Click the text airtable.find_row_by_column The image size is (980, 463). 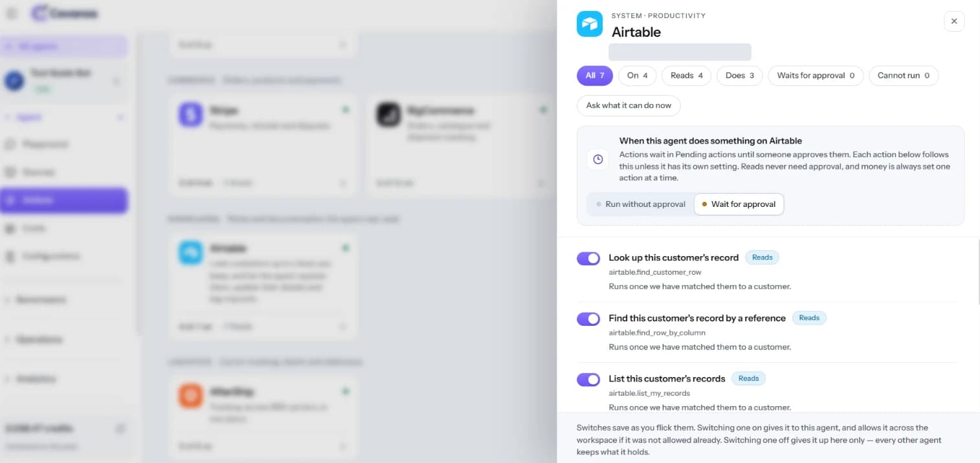coord(657,333)
